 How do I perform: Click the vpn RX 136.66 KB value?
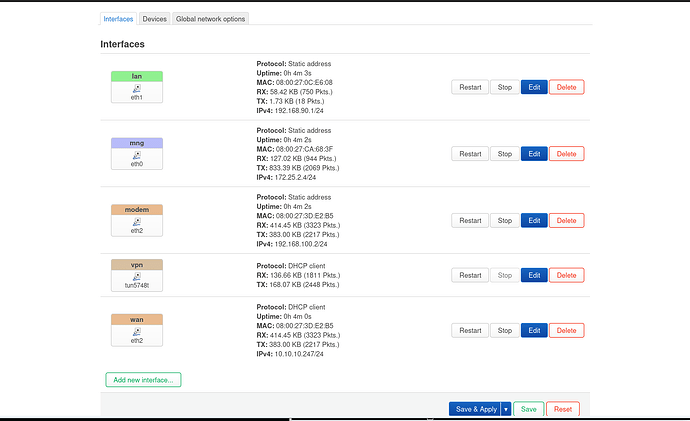click(305, 275)
